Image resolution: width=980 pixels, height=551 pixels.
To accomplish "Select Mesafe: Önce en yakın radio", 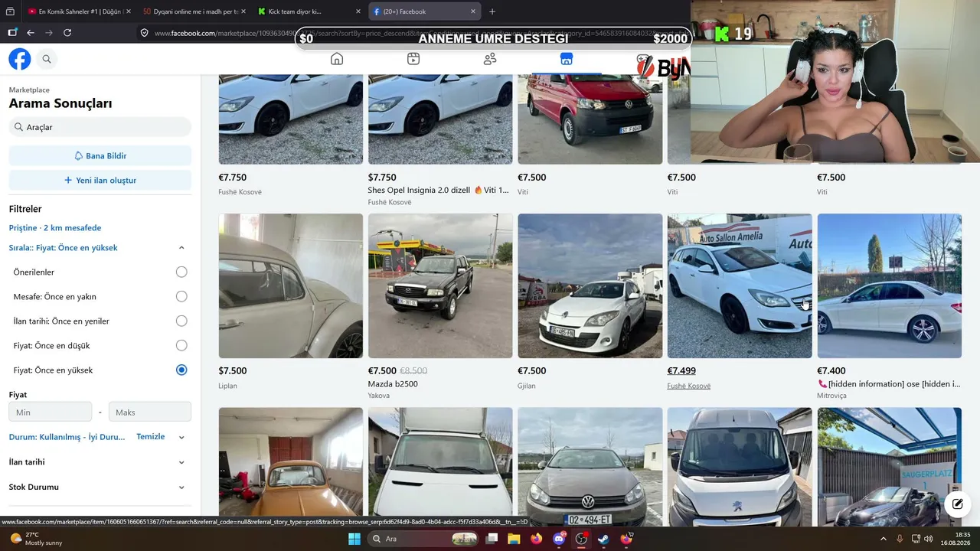I will [x=181, y=296].
